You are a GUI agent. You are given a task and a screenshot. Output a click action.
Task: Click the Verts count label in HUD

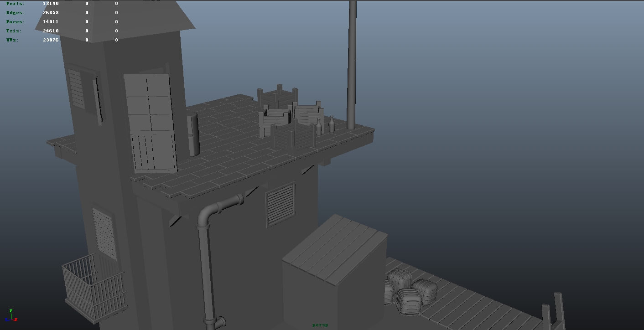(16, 4)
